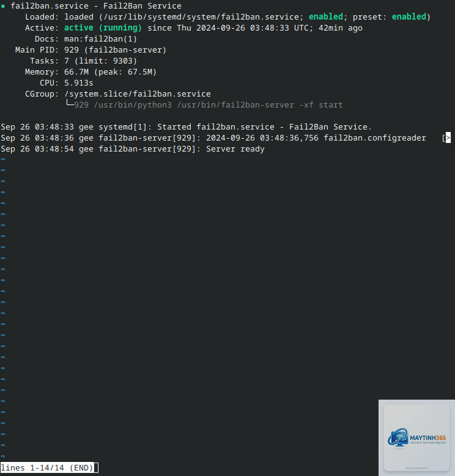Click the green status dot before fail2ban.service

point(3,6)
